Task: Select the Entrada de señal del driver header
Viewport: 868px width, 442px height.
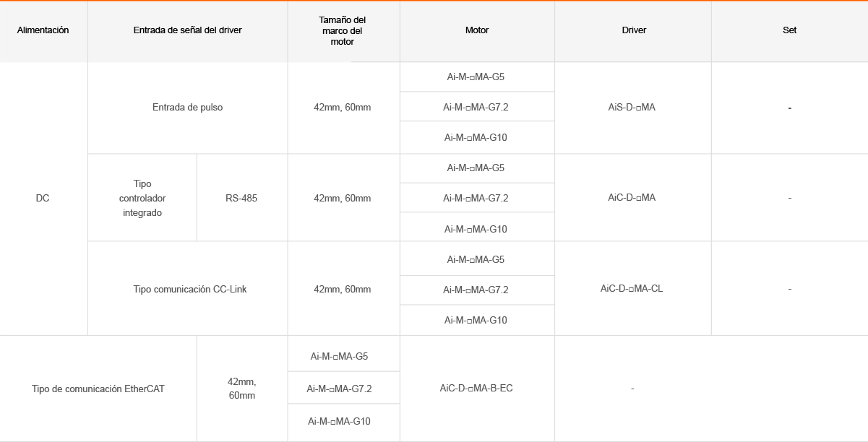Action: coord(188,30)
